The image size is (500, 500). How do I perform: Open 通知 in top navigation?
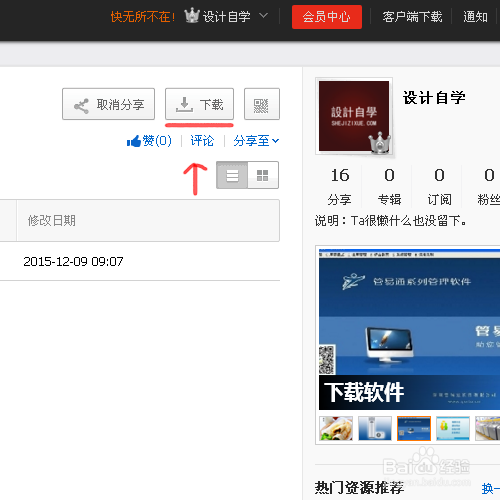coord(475,17)
